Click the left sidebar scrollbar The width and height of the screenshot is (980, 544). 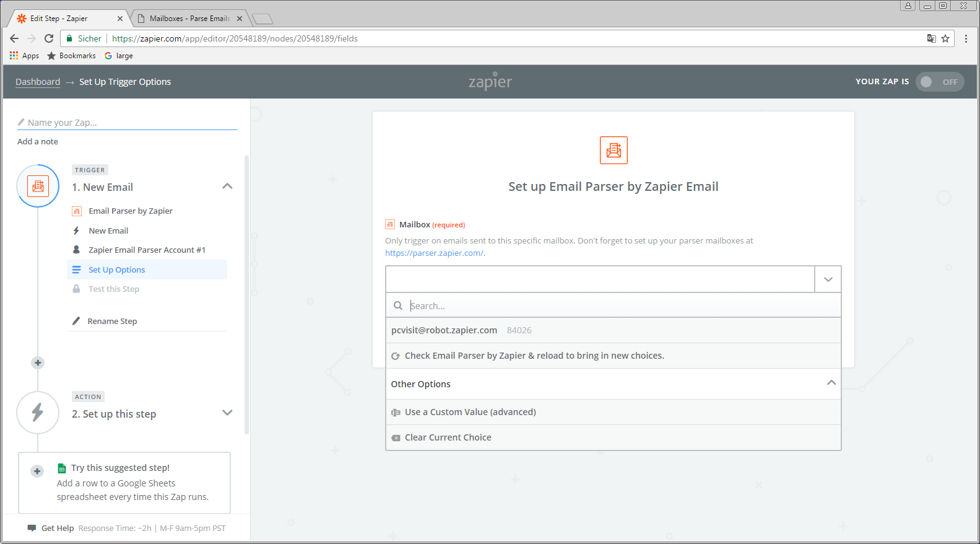pos(246,294)
